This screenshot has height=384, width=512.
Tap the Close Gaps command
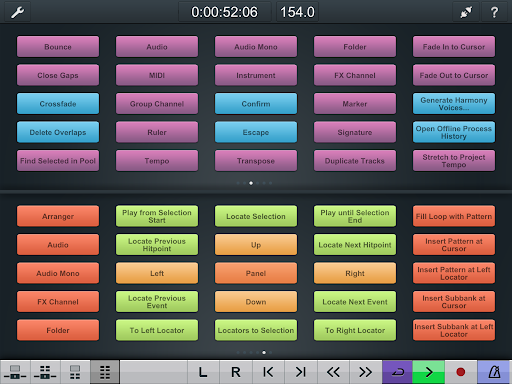(58, 75)
